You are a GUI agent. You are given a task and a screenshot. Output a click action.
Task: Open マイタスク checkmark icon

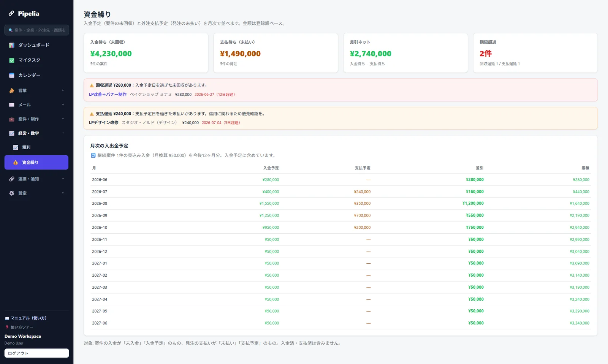pos(12,60)
